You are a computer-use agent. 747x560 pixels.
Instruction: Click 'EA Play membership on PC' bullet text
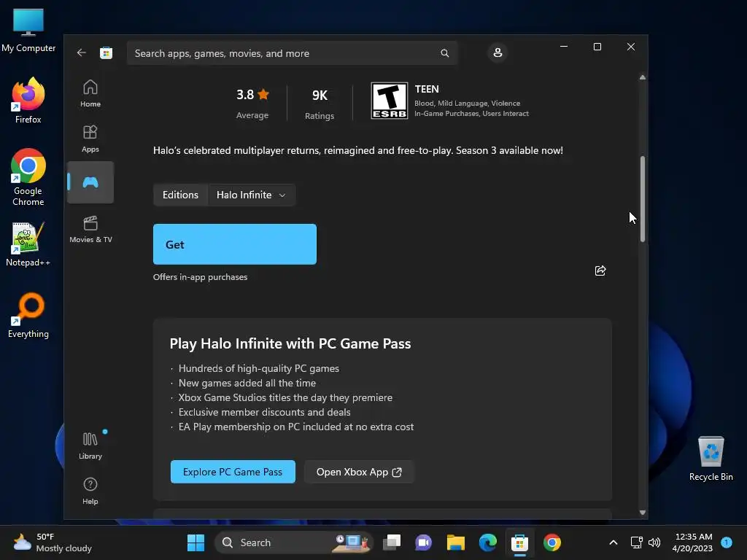pyautogui.click(x=296, y=427)
